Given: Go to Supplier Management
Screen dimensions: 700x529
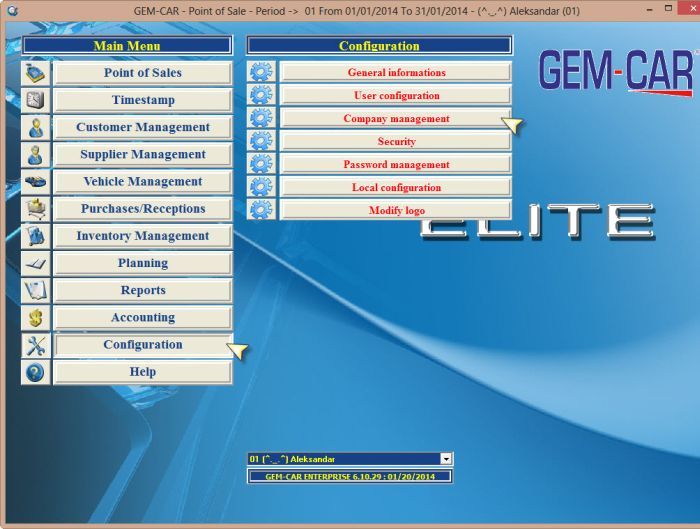Looking at the screenshot, I should [x=143, y=154].
